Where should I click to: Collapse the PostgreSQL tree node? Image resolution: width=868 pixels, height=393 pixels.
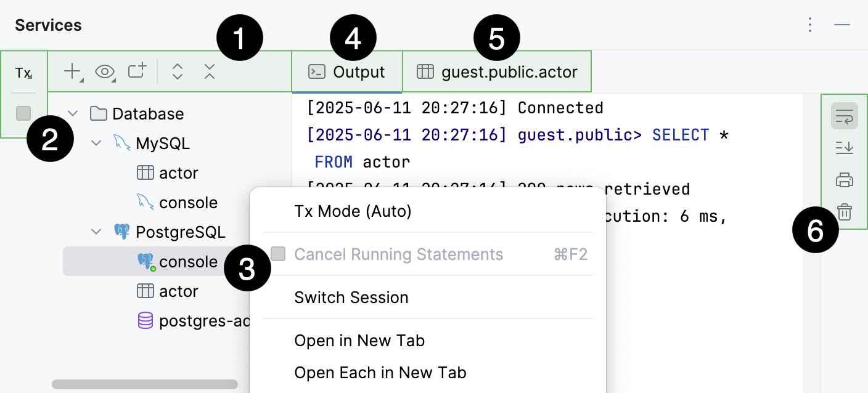(x=96, y=232)
